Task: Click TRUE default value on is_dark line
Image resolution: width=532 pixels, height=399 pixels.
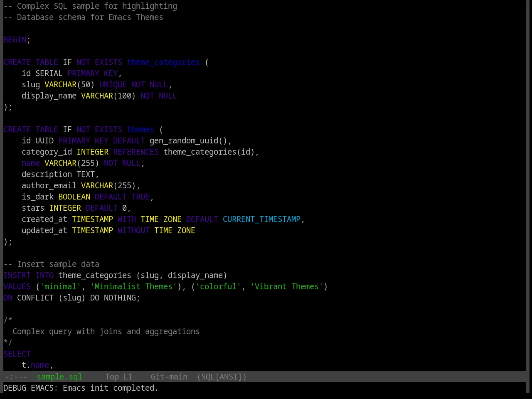Action: pos(140,197)
